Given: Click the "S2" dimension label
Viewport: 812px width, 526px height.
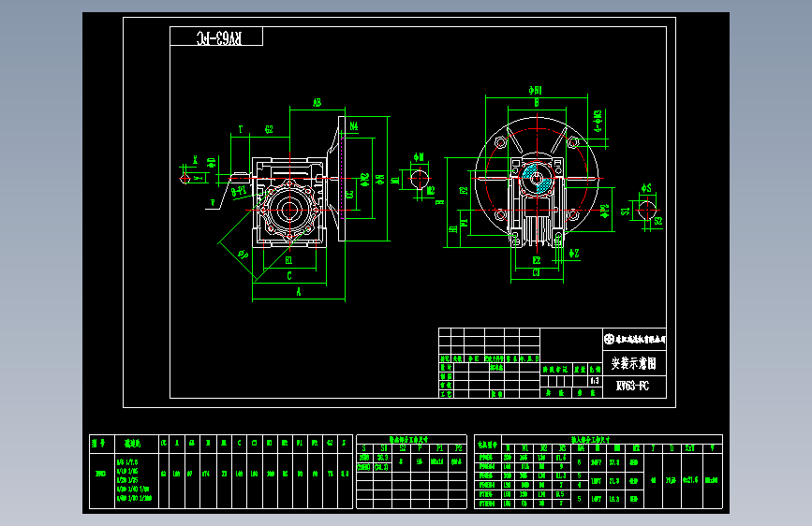Looking at the screenshot, I should [x=658, y=221].
